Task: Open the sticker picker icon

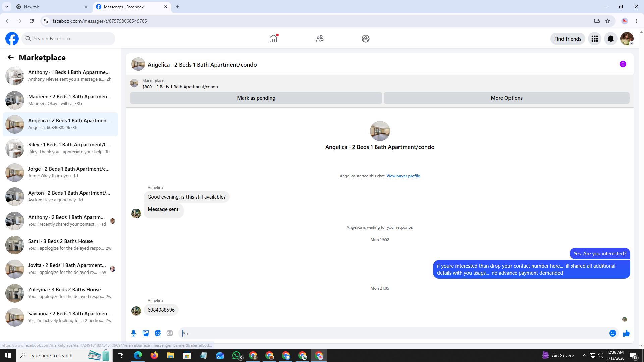Action: tap(158, 333)
